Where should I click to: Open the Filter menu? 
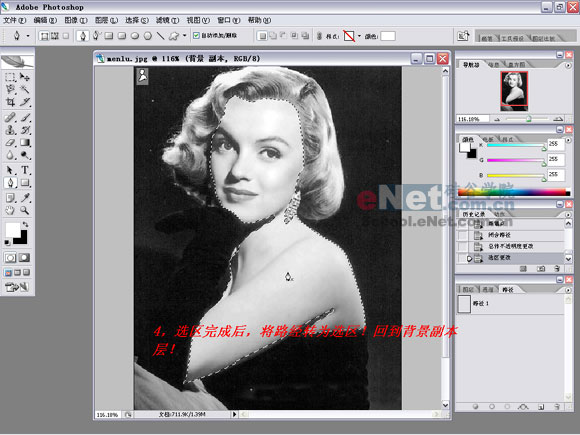click(167, 20)
